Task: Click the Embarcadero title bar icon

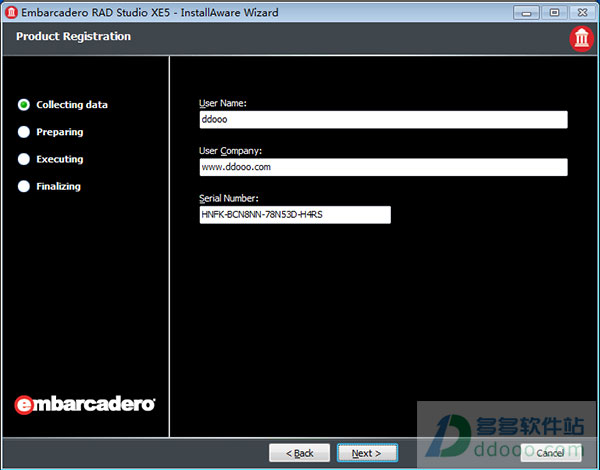Action: click(x=11, y=12)
